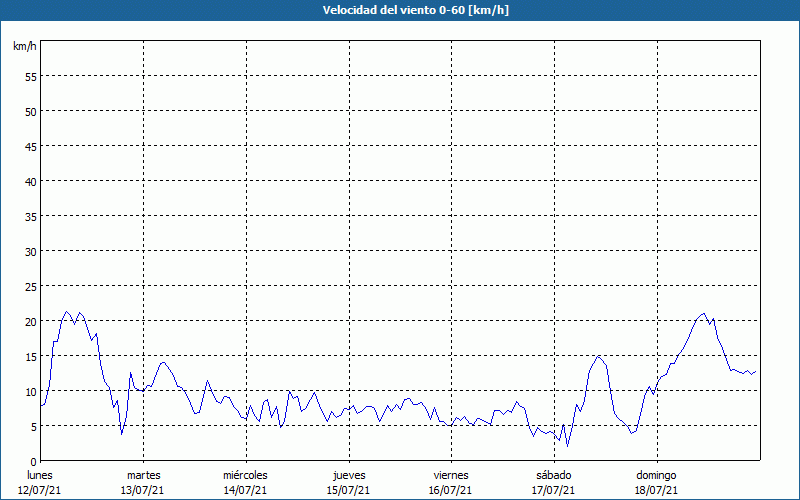Click the 40 value on the y-axis
Viewport: 800px width, 500px height.
(31, 182)
